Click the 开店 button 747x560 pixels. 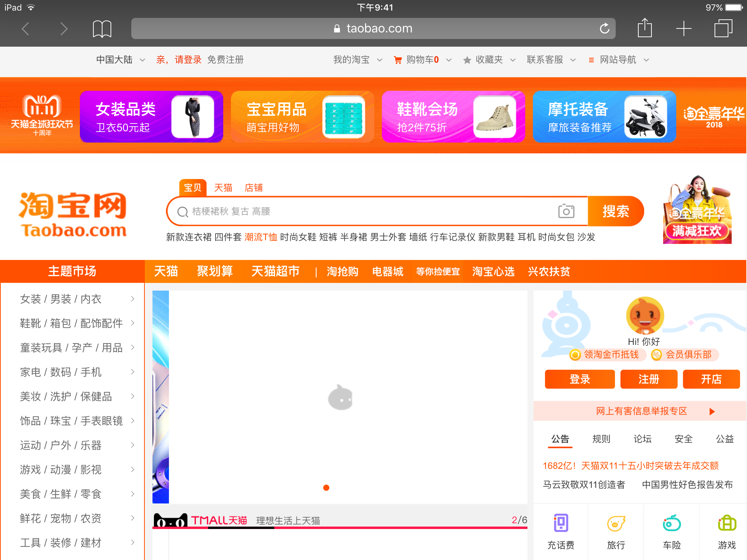click(711, 379)
